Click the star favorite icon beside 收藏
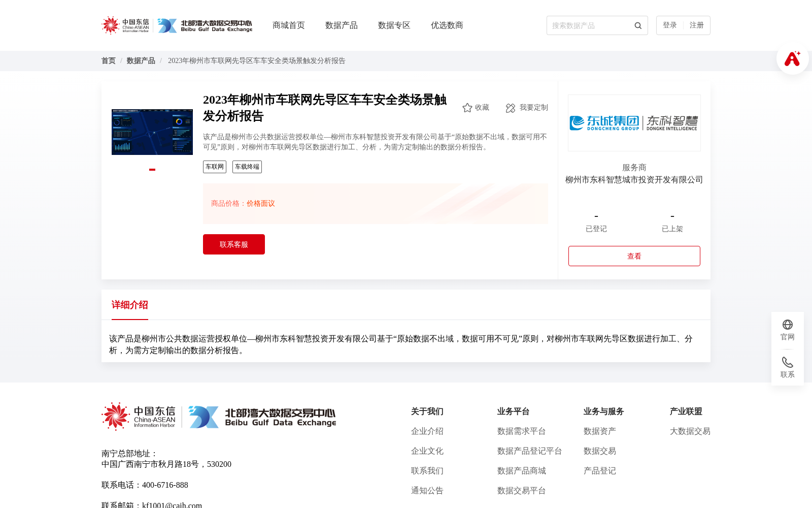812x508 pixels. pos(467,108)
